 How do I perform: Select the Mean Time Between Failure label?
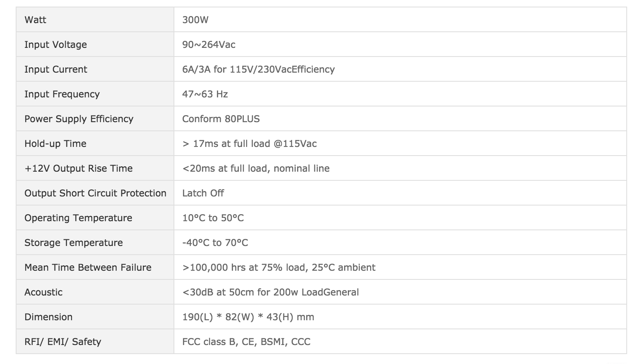88,267
